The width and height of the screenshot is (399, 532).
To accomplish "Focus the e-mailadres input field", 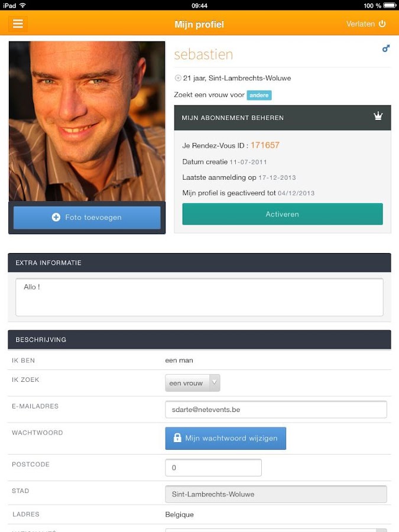I will pyautogui.click(x=275, y=409).
